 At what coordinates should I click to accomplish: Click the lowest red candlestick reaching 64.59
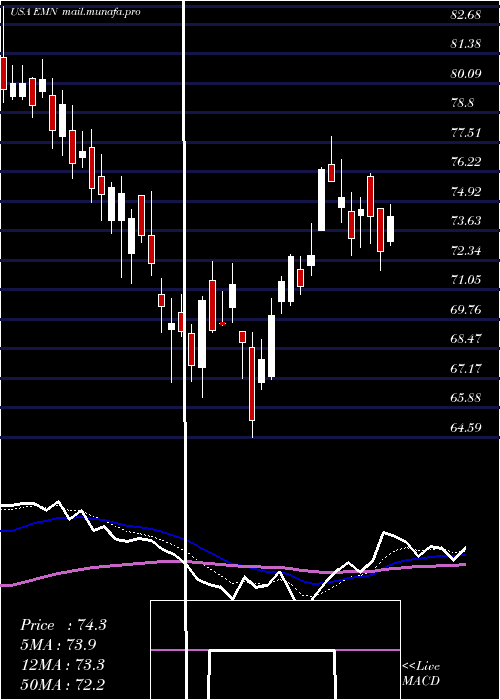[252, 384]
